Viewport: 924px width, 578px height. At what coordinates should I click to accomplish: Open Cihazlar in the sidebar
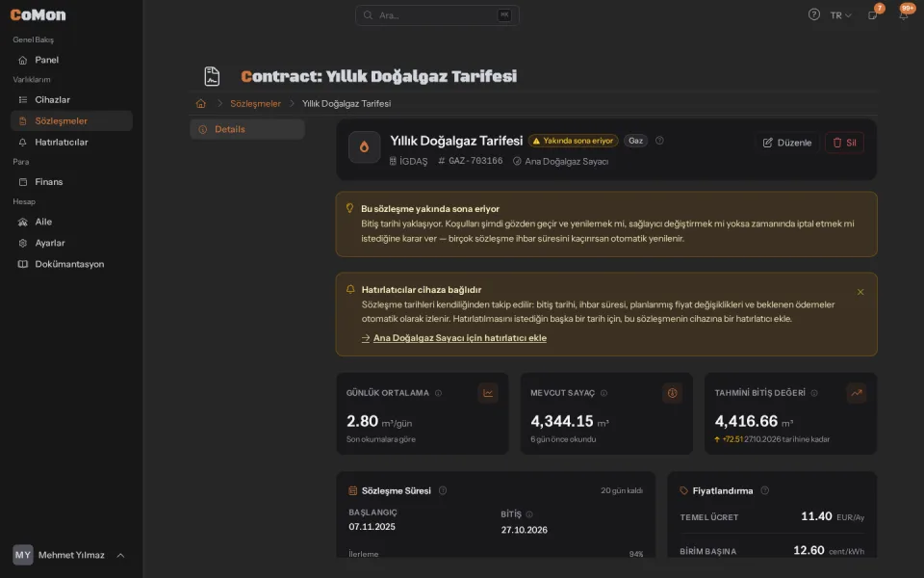(71, 99)
